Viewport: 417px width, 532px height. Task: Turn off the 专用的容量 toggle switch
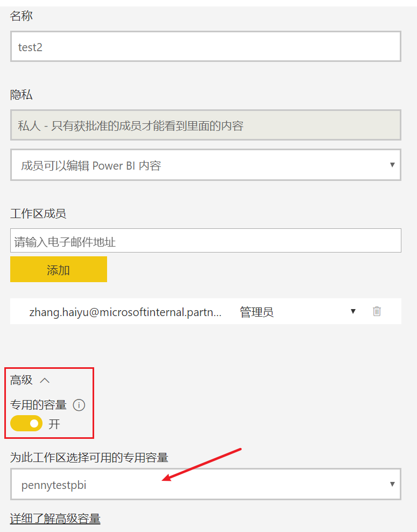coord(26,424)
